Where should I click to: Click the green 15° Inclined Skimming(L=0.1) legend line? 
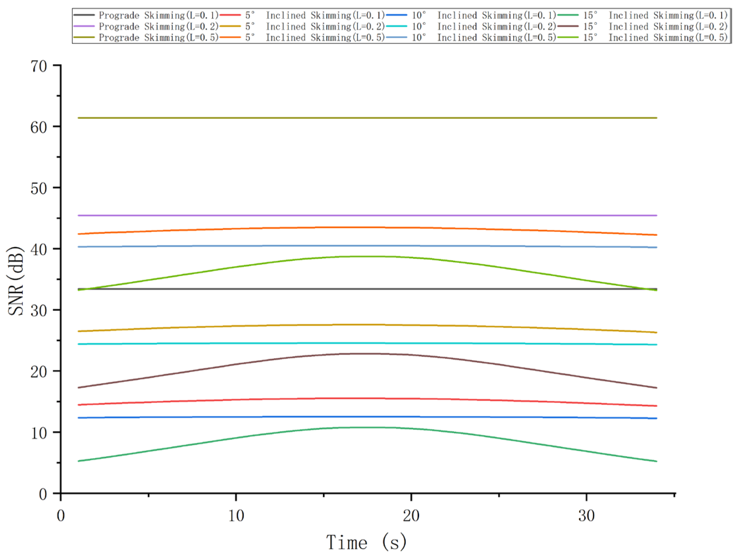click(568, 15)
